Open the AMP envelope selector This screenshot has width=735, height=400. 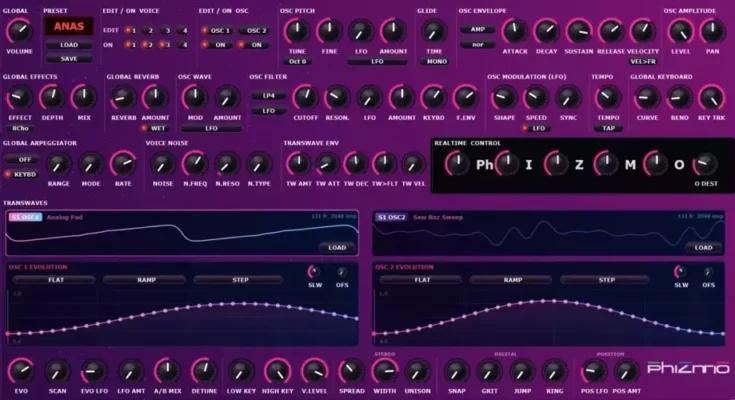[x=478, y=30]
